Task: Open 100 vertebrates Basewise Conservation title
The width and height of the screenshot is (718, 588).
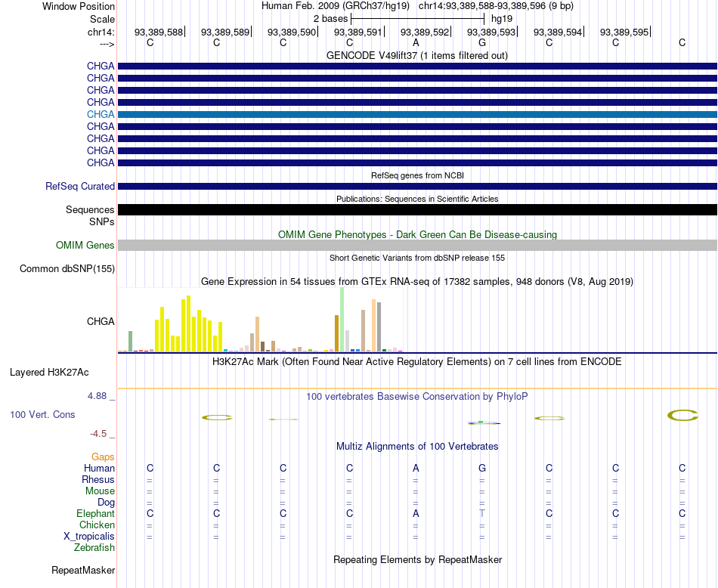Action: coord(416,397)
